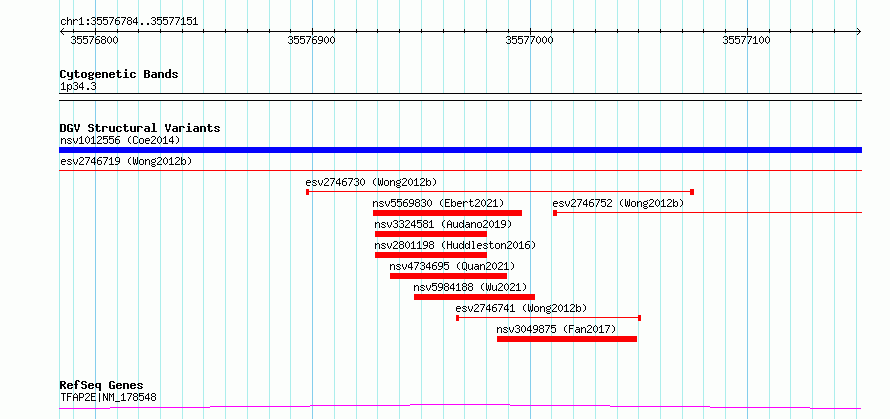This screenshot has height=419, width=890.
Task: Open the esv2746719 (Wong2012b) variant label
Action: 126,161
